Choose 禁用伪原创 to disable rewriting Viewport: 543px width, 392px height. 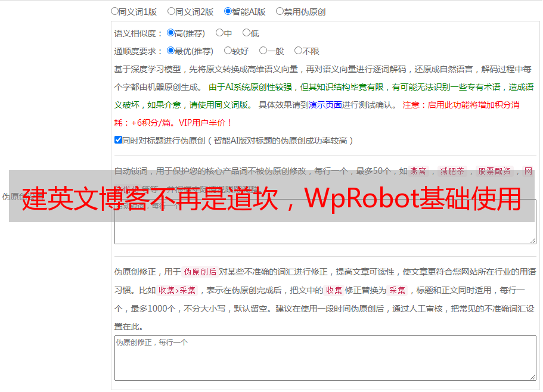coord(280,11)
